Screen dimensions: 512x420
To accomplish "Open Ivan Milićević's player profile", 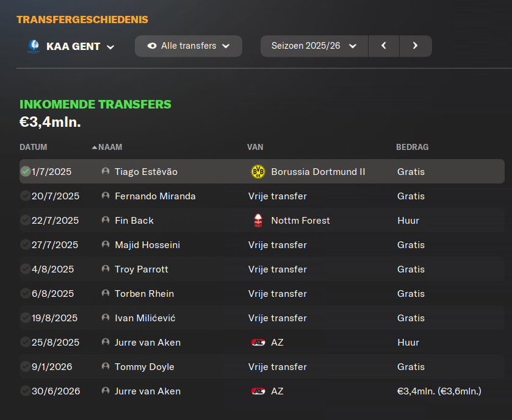I will (x=145, y=318).
